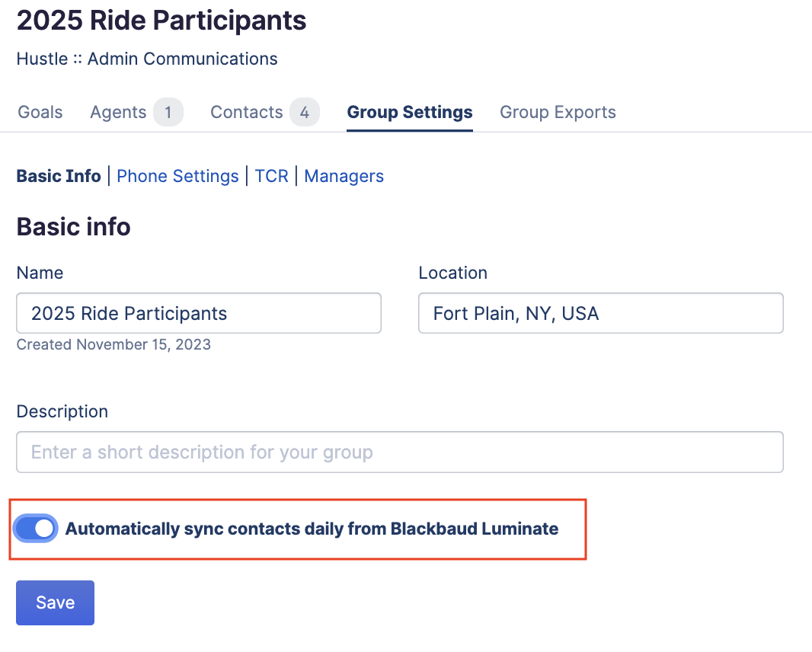The image size is (812, 652).
Task: Click the sync contacts label text
Action: [x=312, y=529]
